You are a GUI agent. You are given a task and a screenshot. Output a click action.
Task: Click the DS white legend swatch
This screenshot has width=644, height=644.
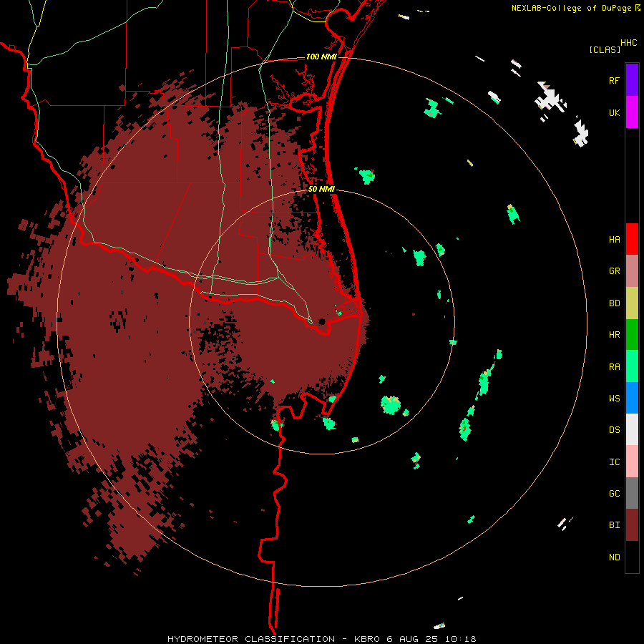tap(632, 429)
